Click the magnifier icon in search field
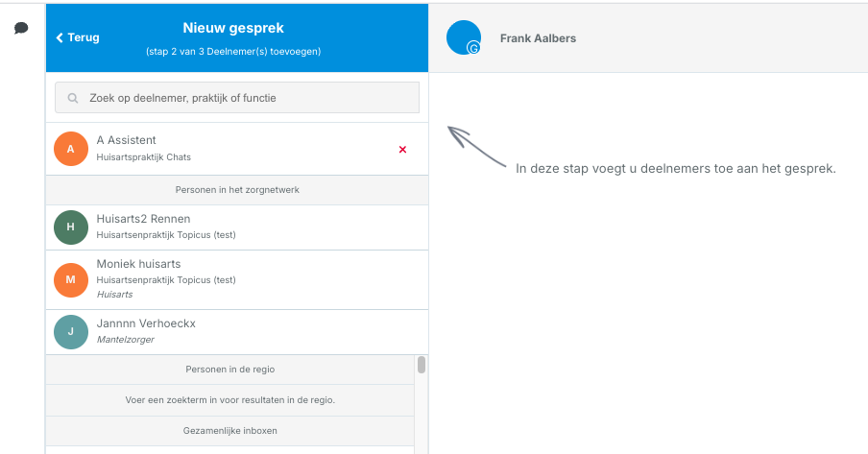 point(73,98)
